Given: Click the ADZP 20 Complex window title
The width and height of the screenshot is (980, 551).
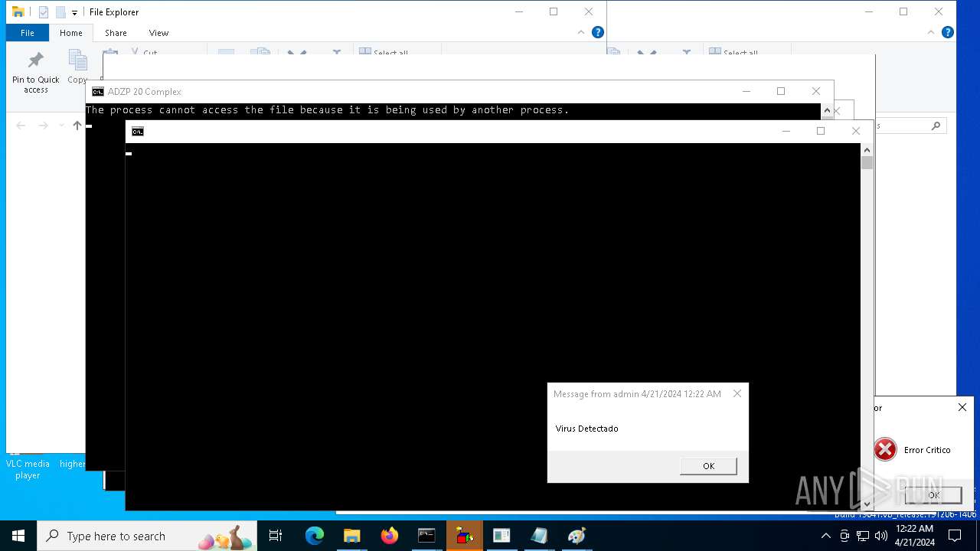Looking at the screenshot, I should coord(145,91).
